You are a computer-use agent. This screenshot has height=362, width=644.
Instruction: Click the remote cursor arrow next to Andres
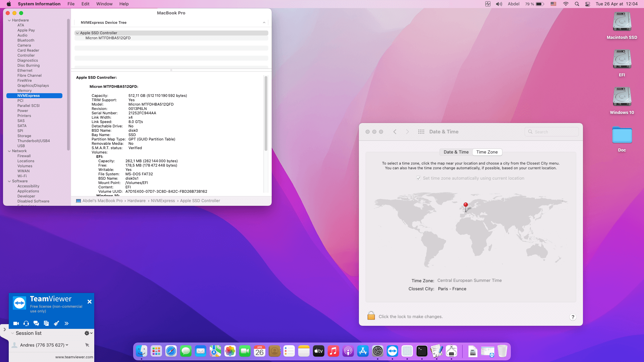87,345
